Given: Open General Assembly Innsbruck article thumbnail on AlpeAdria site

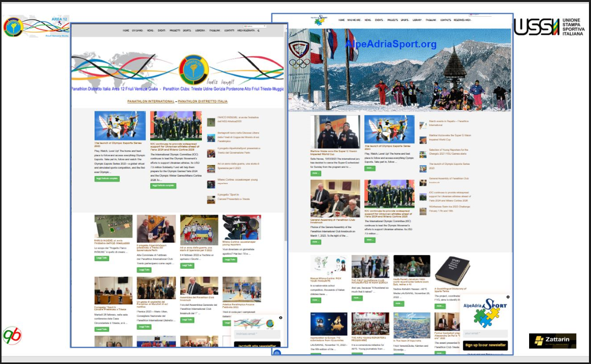Looking at the screenshot, I should (x=335, y=198).
